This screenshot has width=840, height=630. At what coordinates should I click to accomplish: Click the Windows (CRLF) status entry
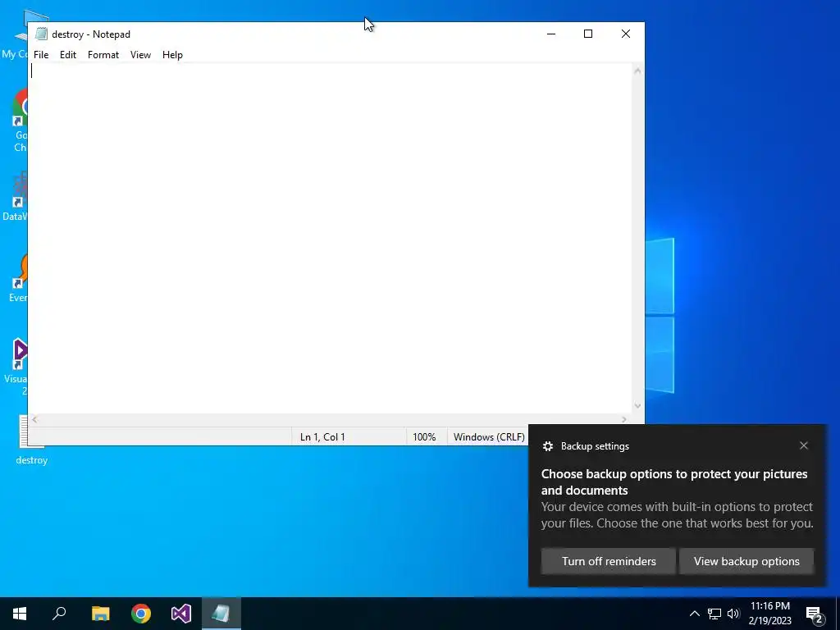489,437
